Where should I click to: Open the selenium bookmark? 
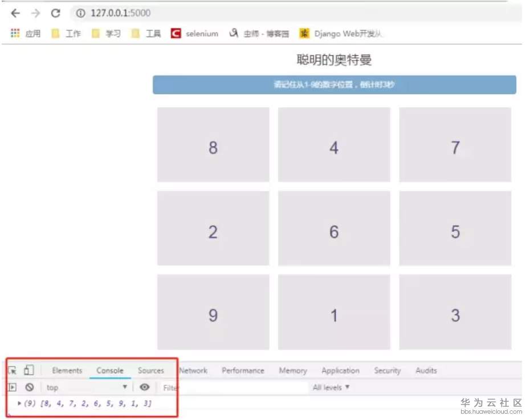coord(195,33)
